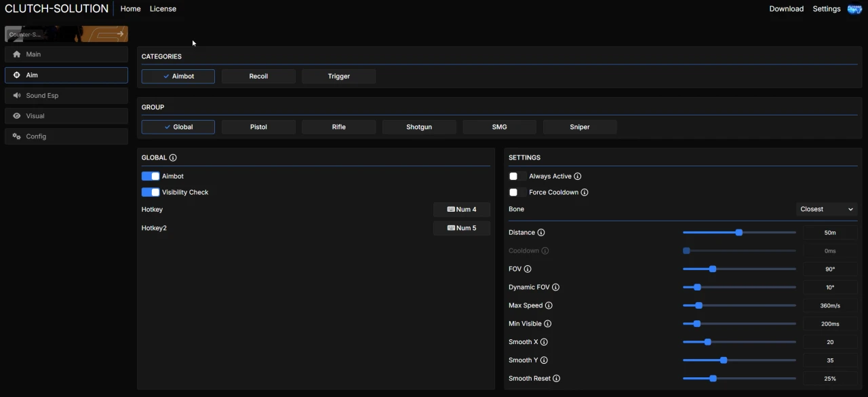Click the Max Speed 360m/s value field
The height and width of the screenshot is (397, 868).
[830, 306]
